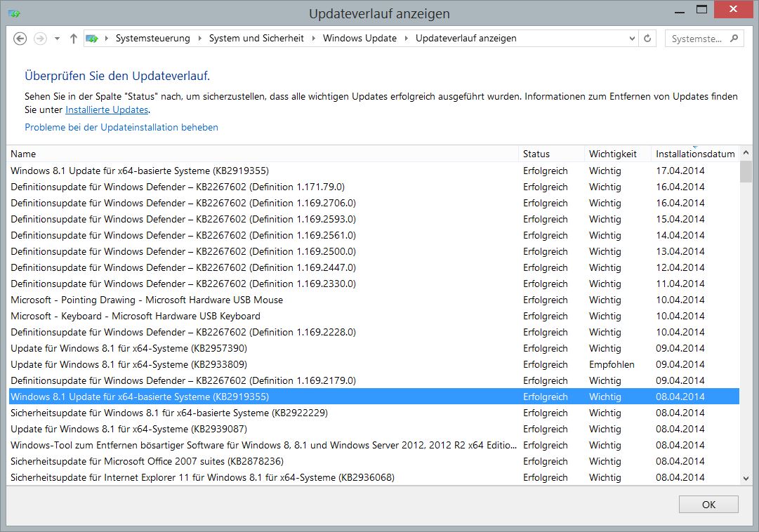Open the Installierte Updates link
The height and width of the screenshot is (532, 759).
click(107, 110)
